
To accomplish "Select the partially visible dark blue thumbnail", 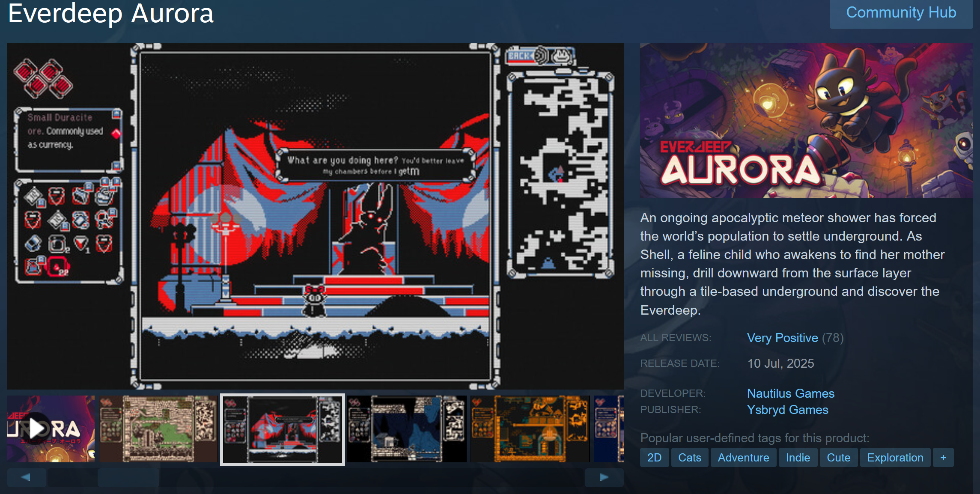I will point(609,429).
